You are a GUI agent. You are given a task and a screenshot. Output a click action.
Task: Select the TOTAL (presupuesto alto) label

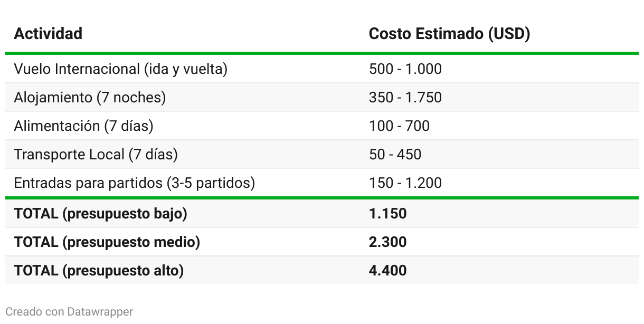point(99,271)
